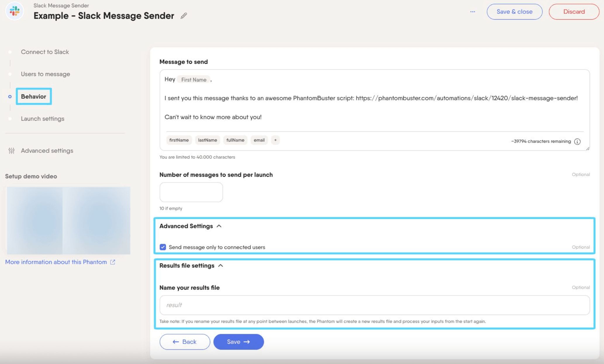Viewport: 604px width, 364px height.
Task: Click Save & close button
Action: point(514,12)
